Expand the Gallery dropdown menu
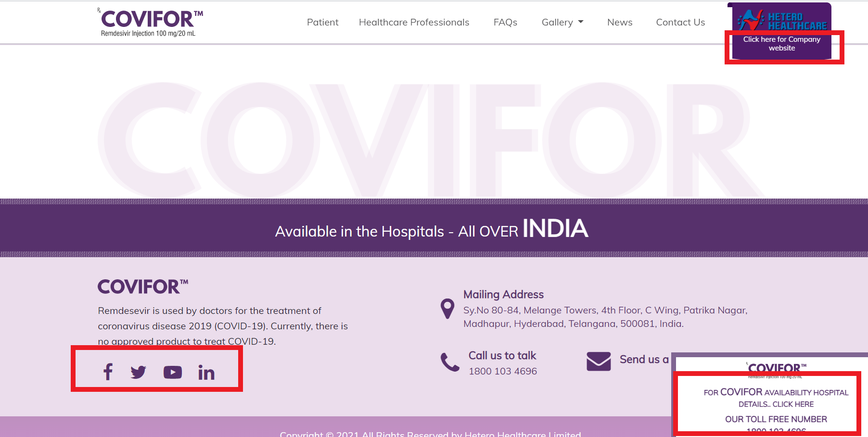This screenshot has height=437, width=868. pyautogui.click(x=562, y=22)
